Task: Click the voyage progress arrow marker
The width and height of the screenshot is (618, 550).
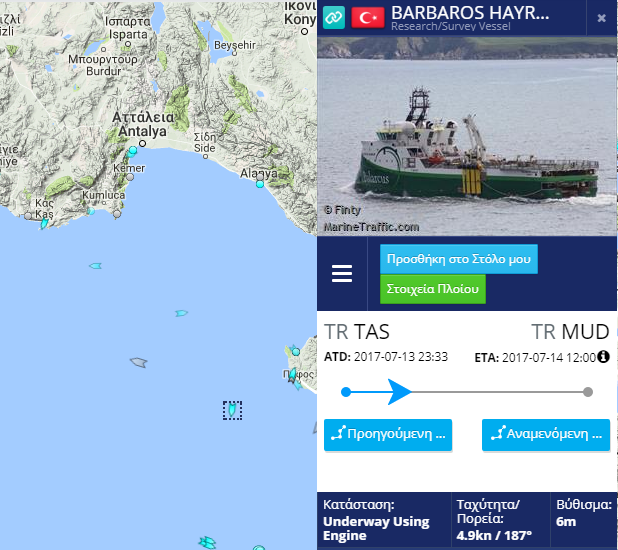Action: [399, 392]
